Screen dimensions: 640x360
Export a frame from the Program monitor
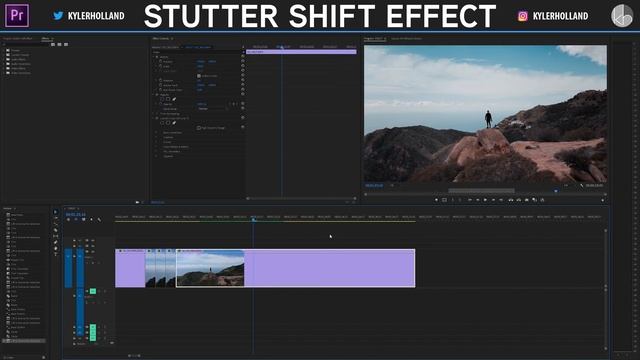coord(527,200)
